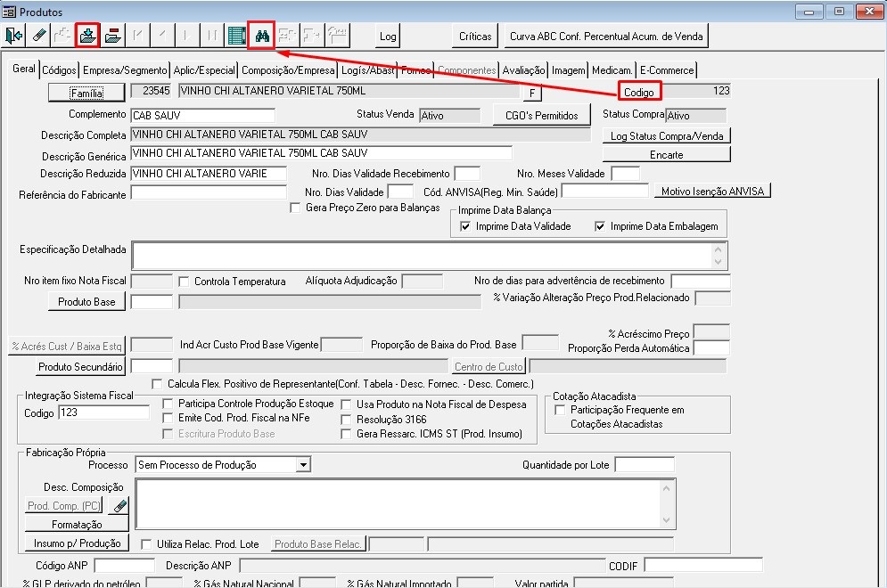Tick Participação Frequente em Cotações Atacadistas
Screen dimensions: 887x588
(560, 410)
